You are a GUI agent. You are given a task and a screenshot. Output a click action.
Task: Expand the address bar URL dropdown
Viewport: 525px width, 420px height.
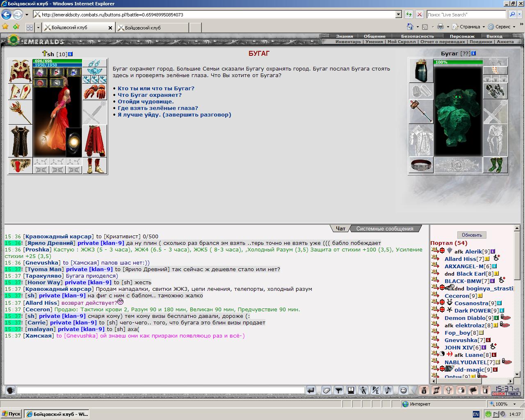[398, 14]
